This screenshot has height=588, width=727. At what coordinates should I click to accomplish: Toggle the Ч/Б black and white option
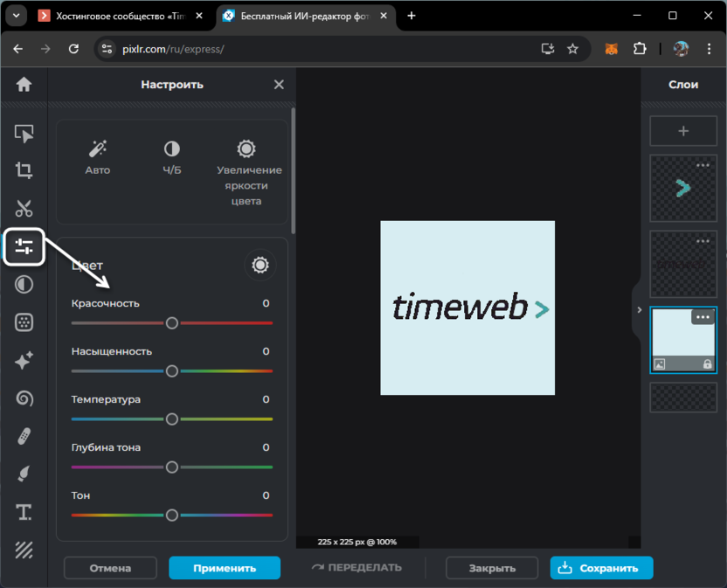[172, 157]
